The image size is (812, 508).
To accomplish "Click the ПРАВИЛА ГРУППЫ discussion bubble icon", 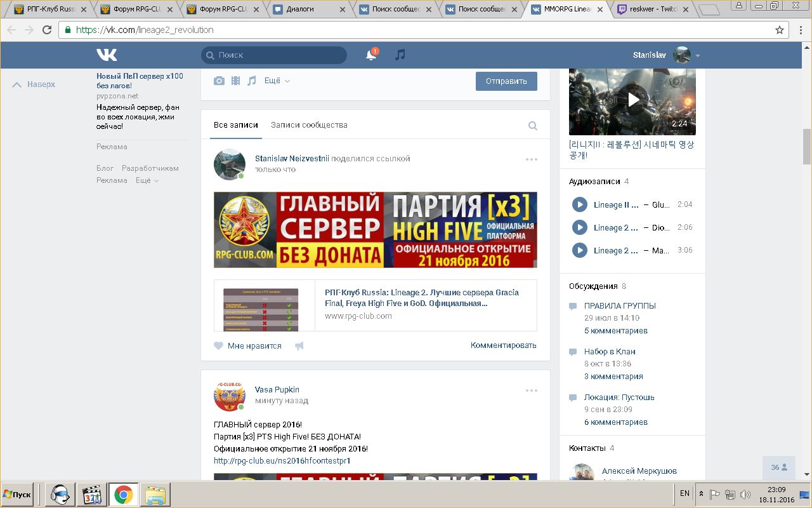I will click(x=573, y=306).
